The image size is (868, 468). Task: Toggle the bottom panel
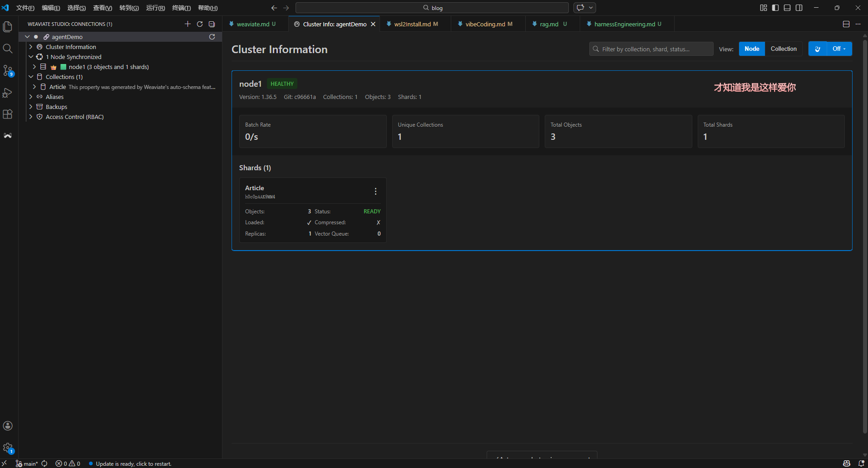787,8
